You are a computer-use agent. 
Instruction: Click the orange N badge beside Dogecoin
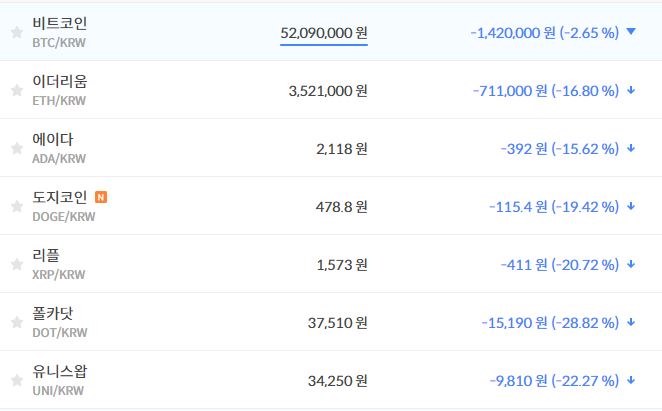point(101,197)
